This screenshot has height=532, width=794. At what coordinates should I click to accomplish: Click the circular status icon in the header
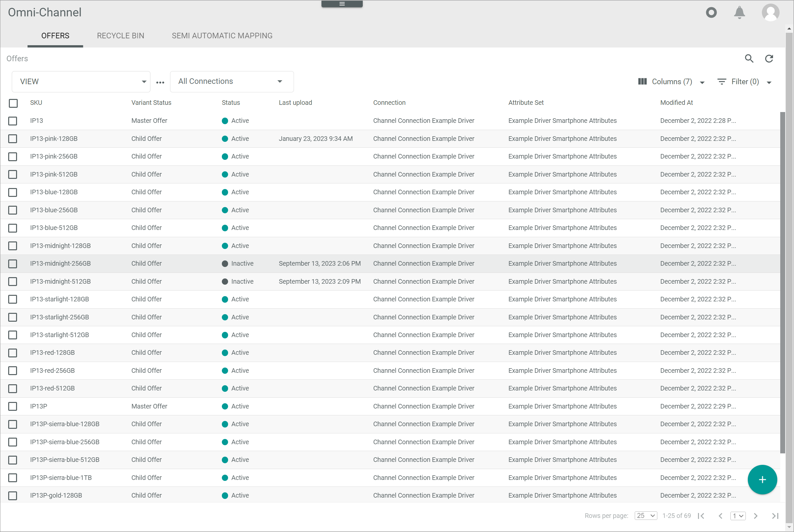coord(711,12)
